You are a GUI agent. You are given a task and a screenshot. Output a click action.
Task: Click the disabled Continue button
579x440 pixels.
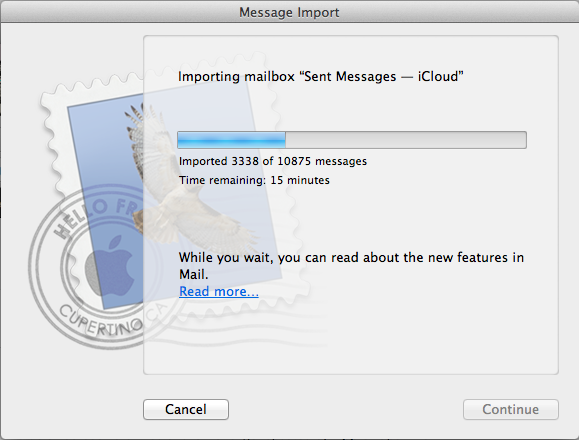[x=511, y=409]
